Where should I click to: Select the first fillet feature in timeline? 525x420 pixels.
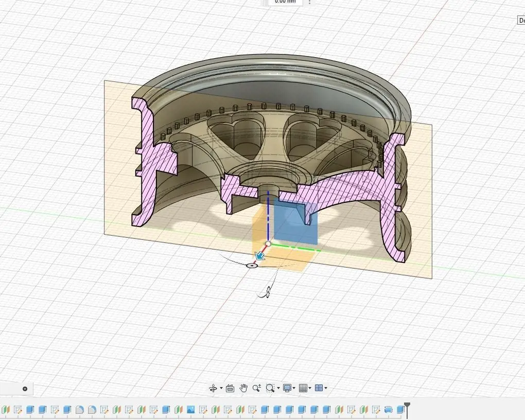coord(80,409)
